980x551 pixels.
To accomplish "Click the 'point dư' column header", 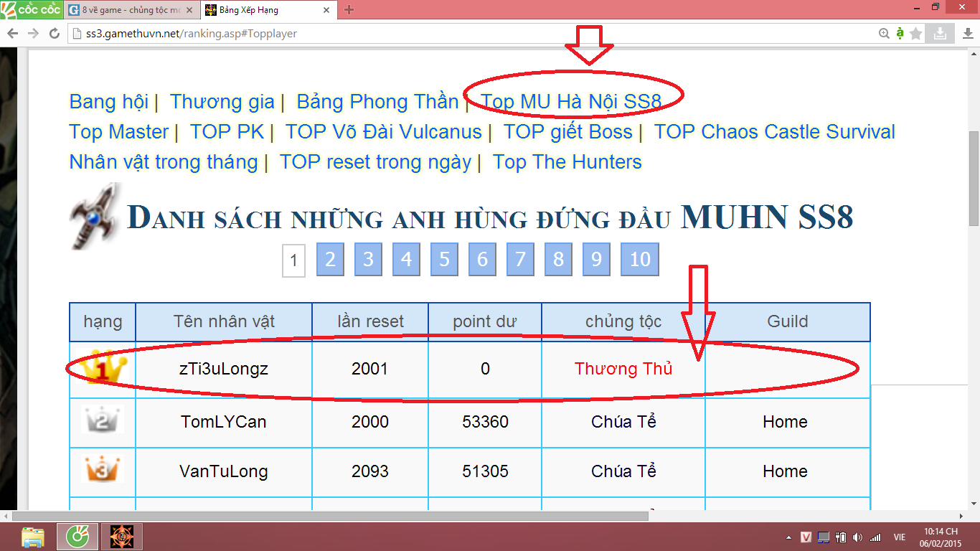I will 485,321.
